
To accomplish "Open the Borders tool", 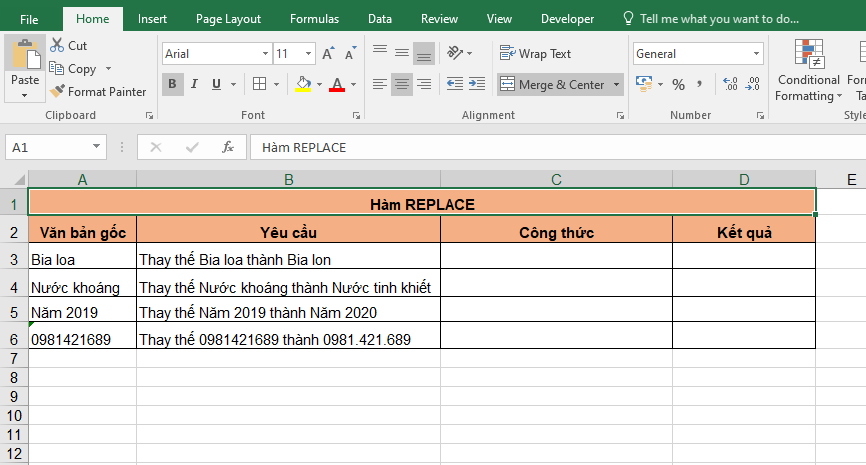I will tap(259, 84).
